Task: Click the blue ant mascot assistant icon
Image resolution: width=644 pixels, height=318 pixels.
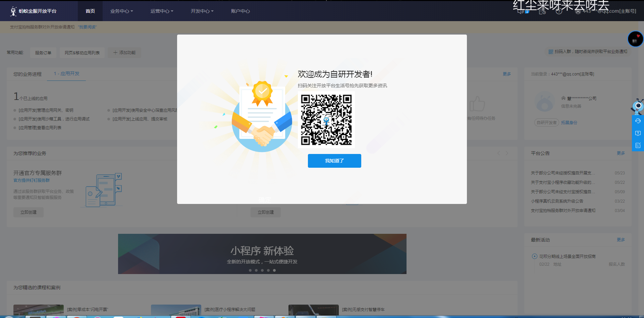Action: [x=637, y=107]
